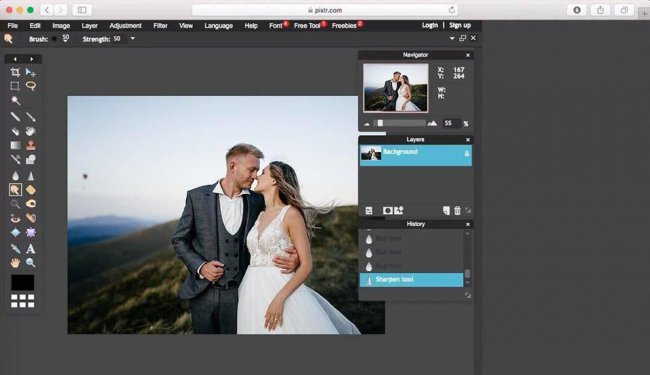The image size is (650, 375).
Task: Select the Clone Stamp tool
Action: coord(31,145)
